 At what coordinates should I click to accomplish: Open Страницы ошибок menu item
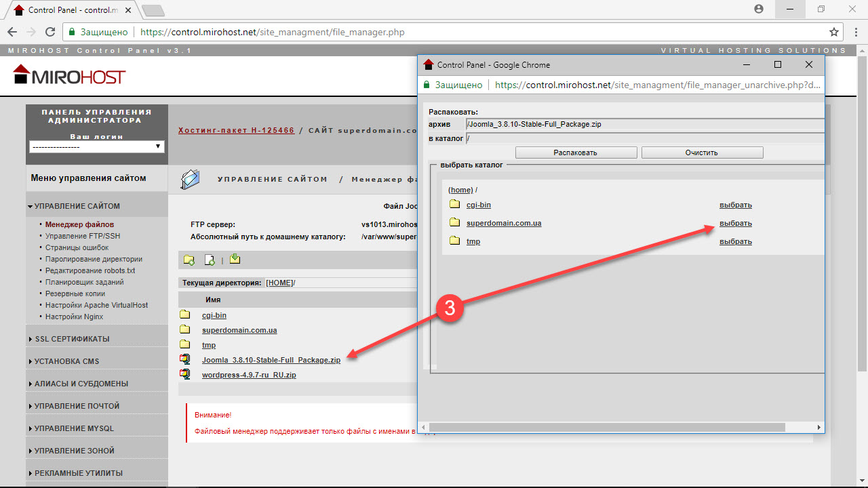click(77, 247)
